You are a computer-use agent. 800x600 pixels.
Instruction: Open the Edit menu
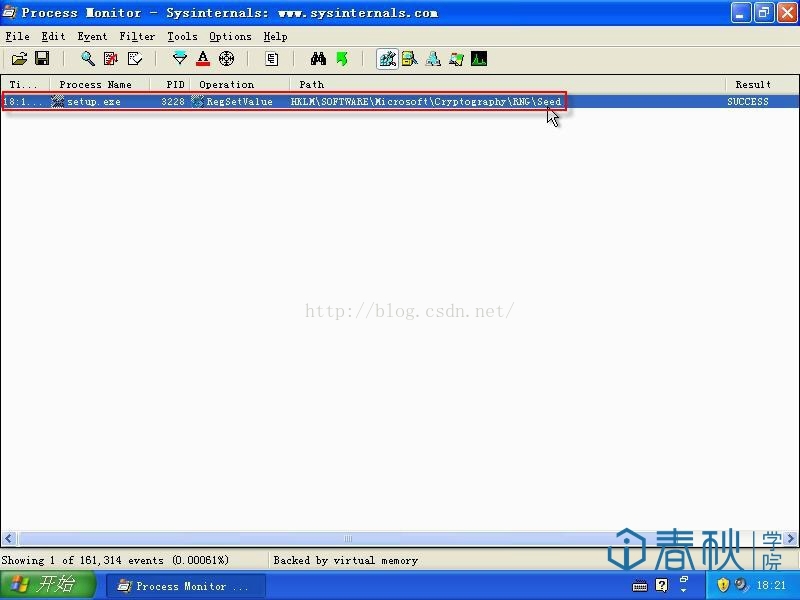(x=53, y=36)
